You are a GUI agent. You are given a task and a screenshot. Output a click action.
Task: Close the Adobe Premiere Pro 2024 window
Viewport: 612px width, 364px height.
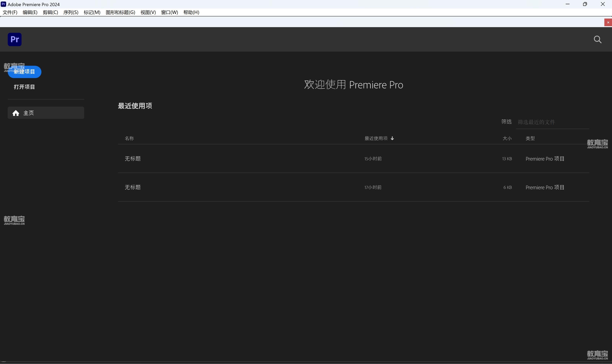click(x=603, y=4)
